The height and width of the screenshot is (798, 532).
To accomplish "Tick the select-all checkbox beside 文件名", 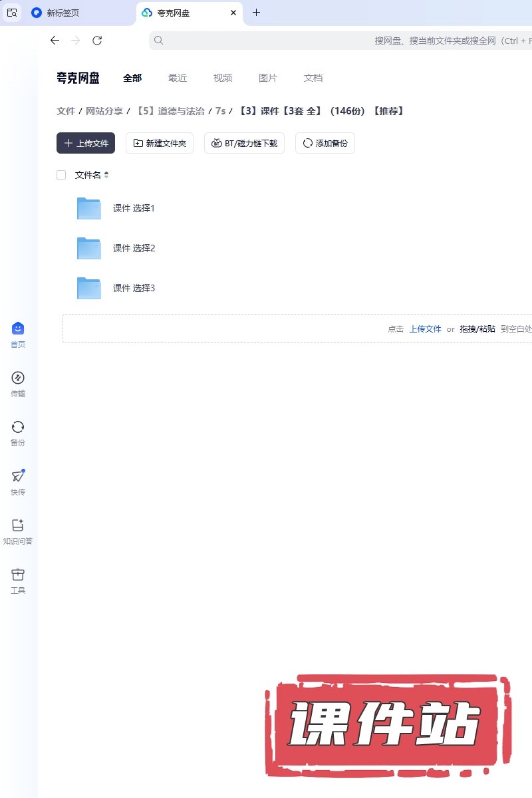I will click(x=61, y=175).
